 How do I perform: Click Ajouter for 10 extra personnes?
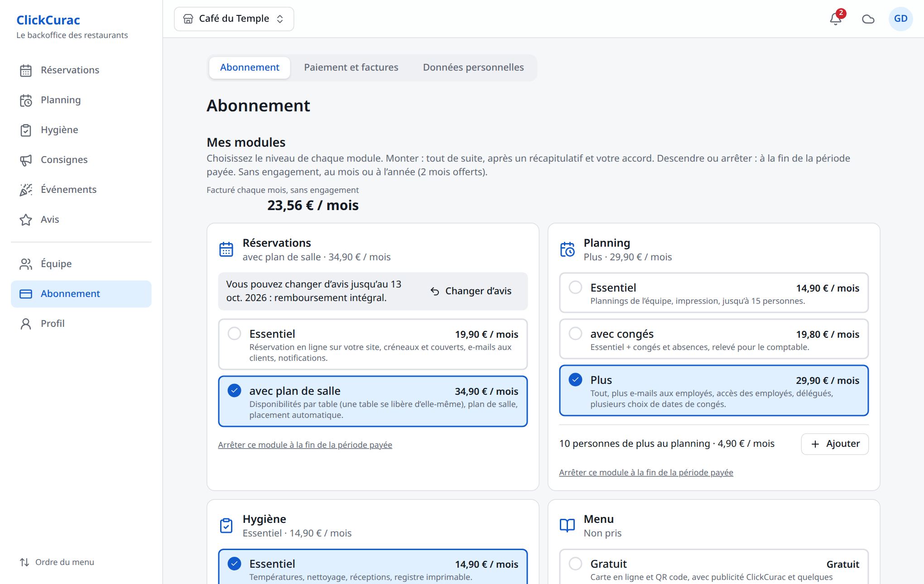[835, 444]
